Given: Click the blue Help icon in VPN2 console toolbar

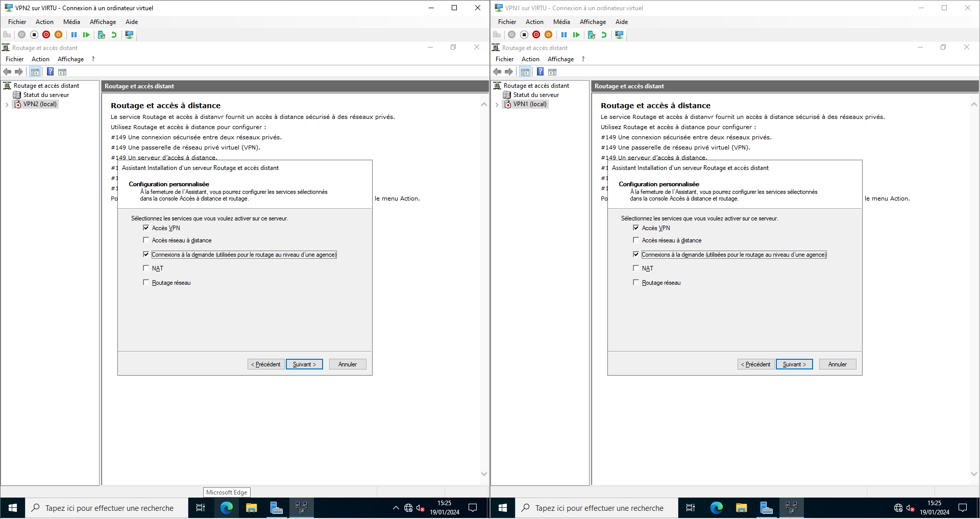Looking at the screenshot, I should tap(50, 72).
